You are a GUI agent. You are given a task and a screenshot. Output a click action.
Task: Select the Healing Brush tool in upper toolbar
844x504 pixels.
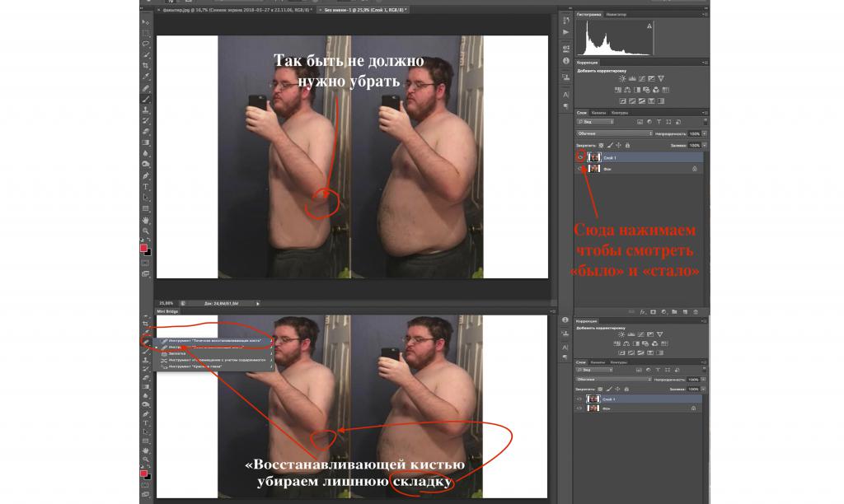146,88
